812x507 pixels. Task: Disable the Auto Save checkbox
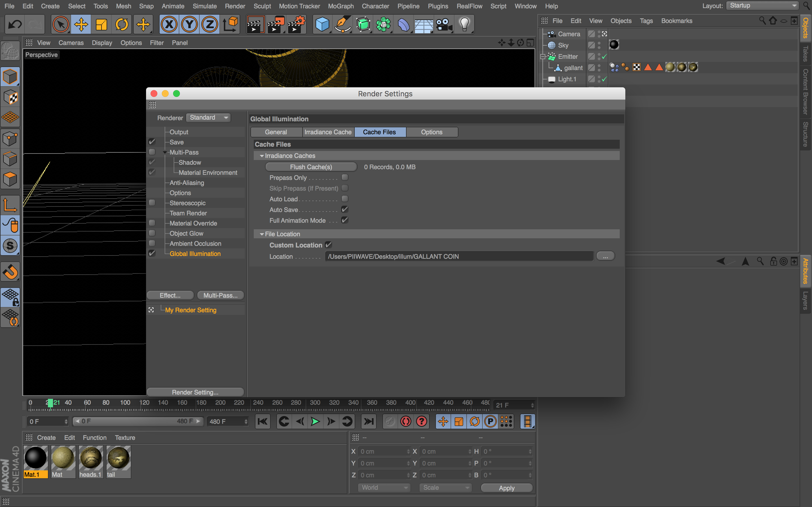(345, 210)
